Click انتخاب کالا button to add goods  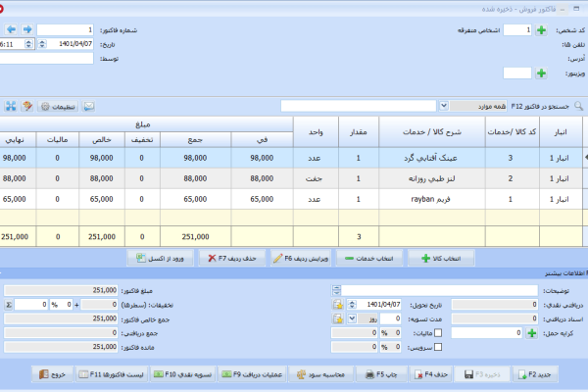(x=441, y=259)
